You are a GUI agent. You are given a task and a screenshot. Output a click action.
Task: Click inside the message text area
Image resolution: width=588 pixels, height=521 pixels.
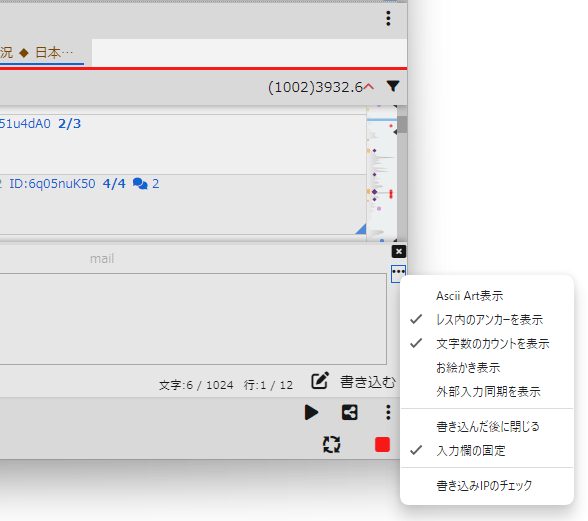coord(193,319)
